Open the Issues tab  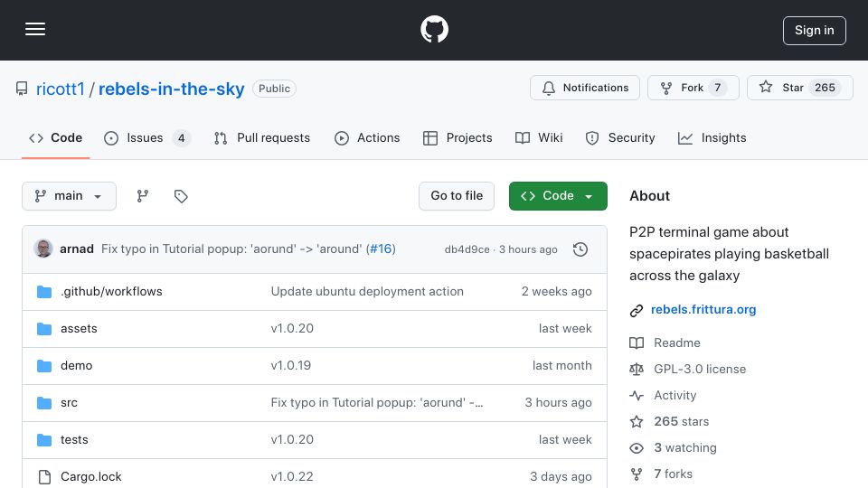point(146,137)
